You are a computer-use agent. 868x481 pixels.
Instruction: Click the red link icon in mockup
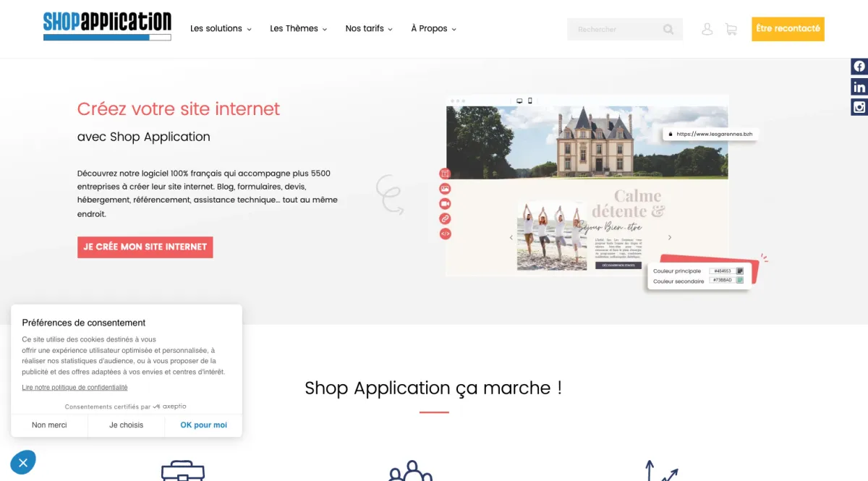pyautogui.click(x=445, y=218)
